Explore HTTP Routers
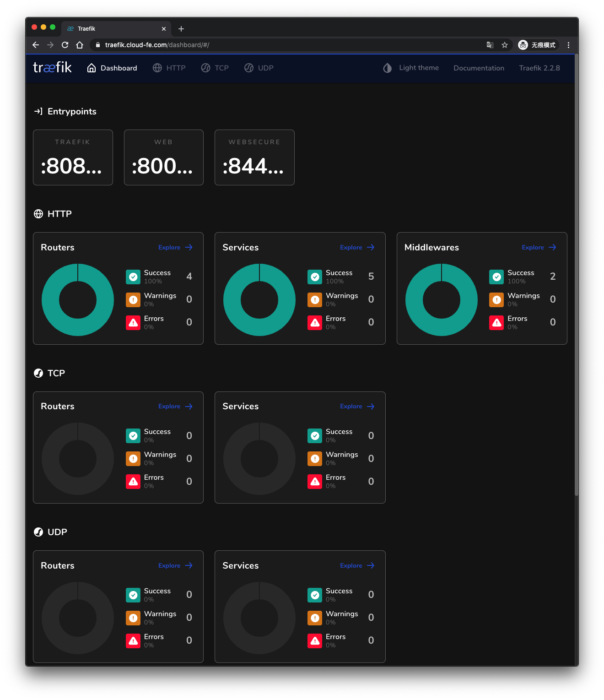Screen dimensions: 604x700 (175, 247)
